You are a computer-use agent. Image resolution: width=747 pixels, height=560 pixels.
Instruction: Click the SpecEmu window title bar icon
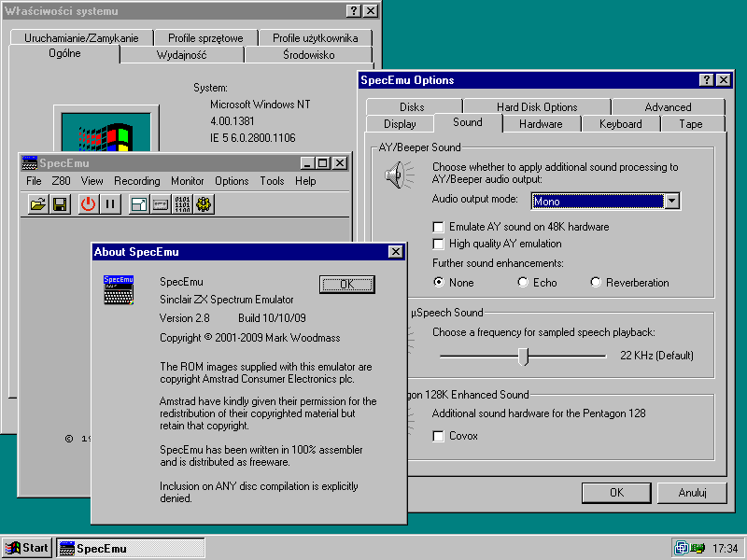coord(30,162)
